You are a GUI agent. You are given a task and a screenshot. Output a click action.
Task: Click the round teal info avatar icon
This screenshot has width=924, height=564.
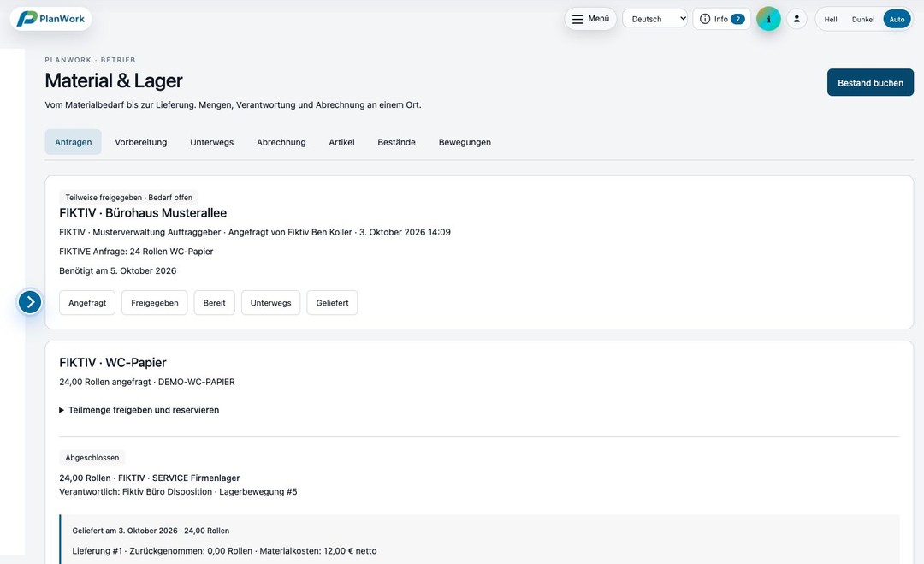pyautogui.click(x=768, y=19)
